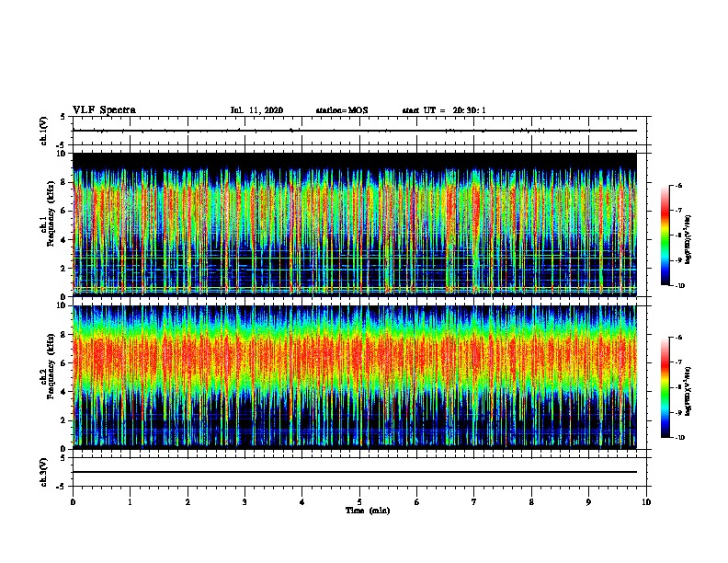Click the ch.1 spectrogram color scale bar
This screenshot has width=728, height=563.
665,236
